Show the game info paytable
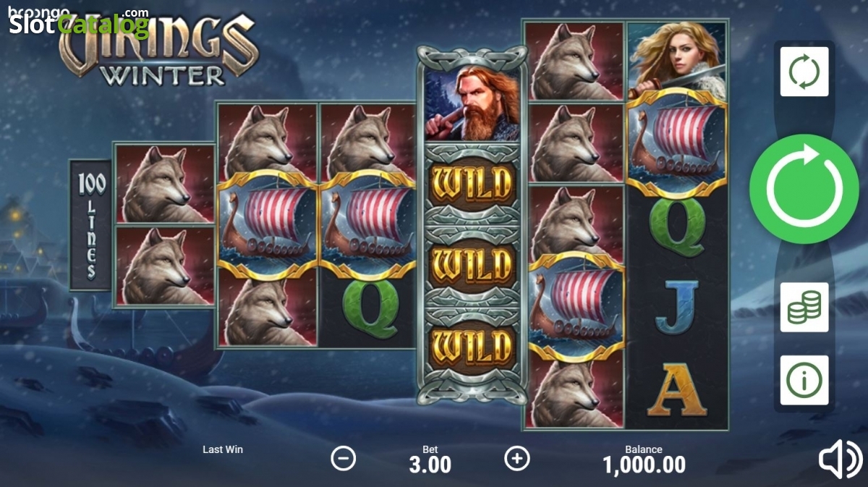The image size is (868, 487). (804, 381)
